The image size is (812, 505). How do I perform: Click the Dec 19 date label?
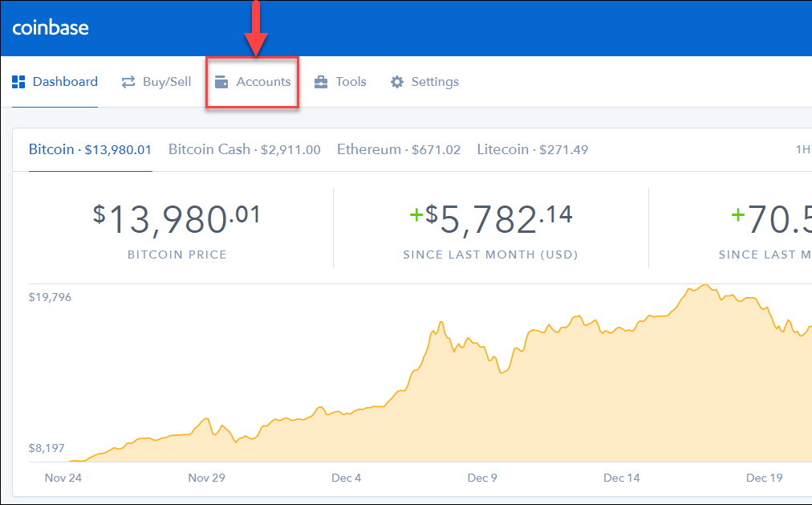point(765,478)
